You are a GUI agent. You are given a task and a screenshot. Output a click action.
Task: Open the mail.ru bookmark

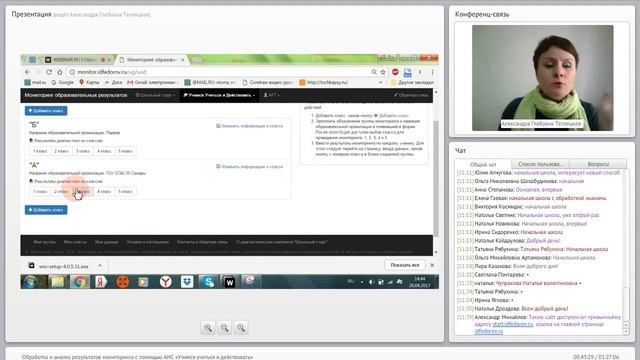35,82
